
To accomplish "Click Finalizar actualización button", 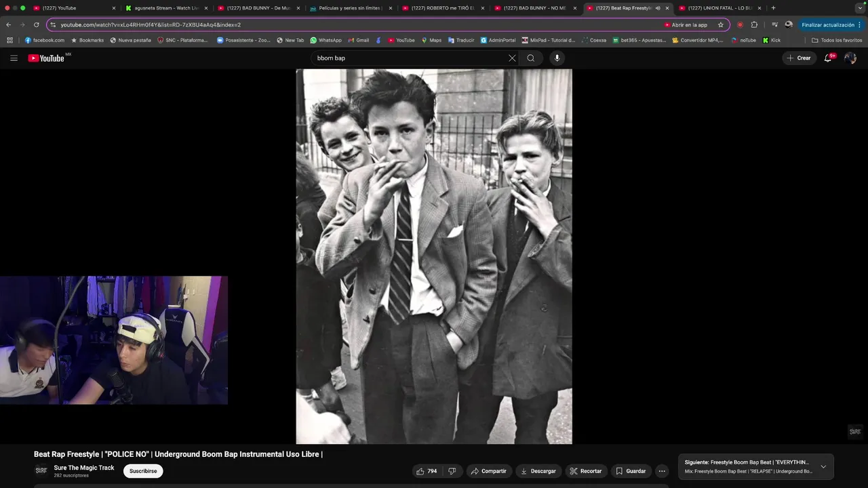I will 828,25.
